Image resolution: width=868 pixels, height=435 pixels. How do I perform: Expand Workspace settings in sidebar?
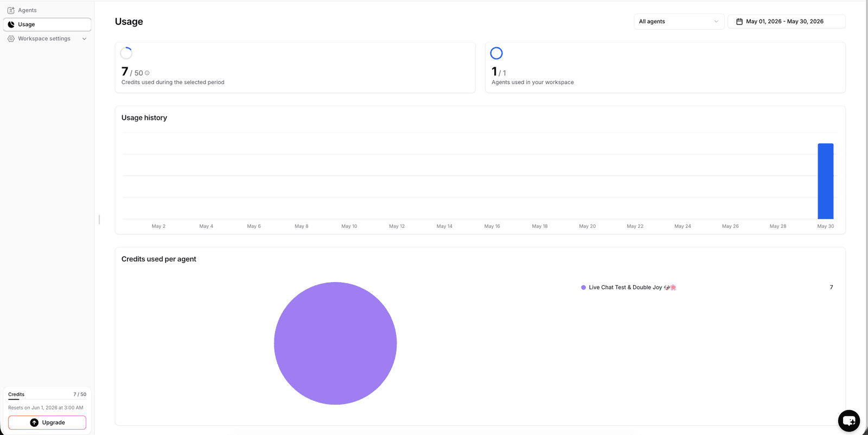(x=47, y=39)
